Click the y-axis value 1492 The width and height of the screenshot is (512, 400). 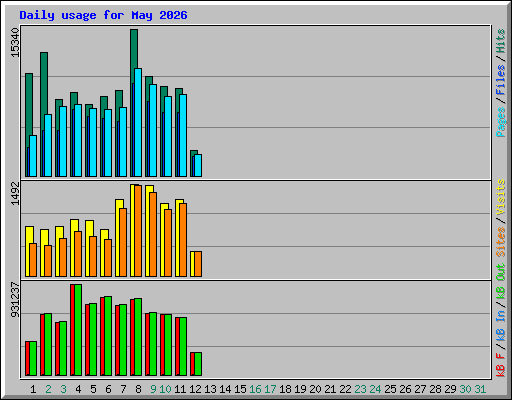point(15,194)
